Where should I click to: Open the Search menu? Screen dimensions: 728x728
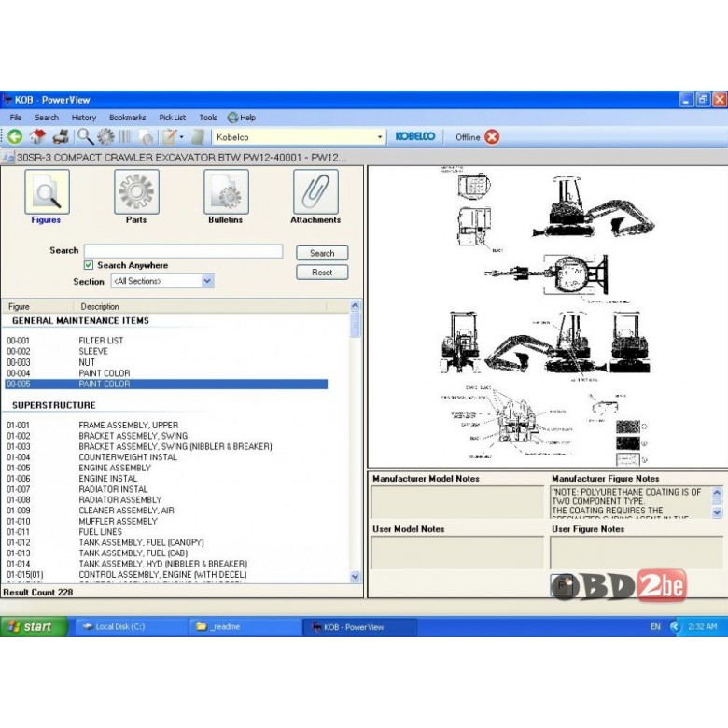coord(47,118)
